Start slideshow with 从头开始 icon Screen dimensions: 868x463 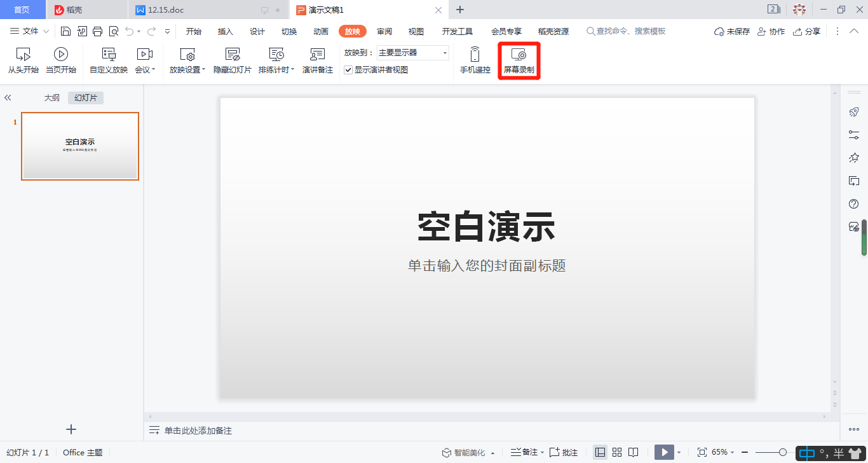pyautogui.click(x=24, y=55)
